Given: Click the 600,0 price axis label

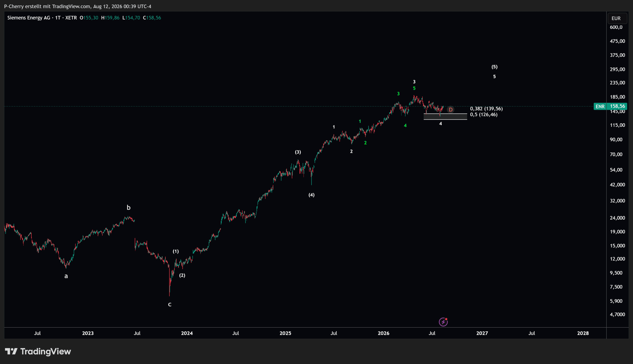Looking at the screenshot, I should [616, 27].
